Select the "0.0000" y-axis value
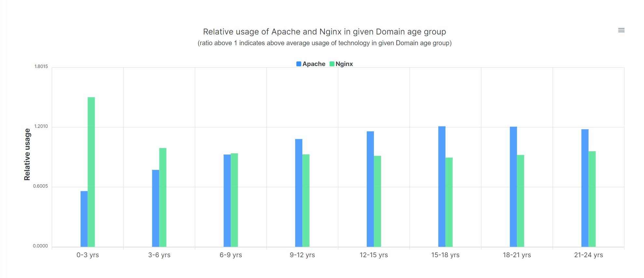Viewport: 644px width, 278px height. (x=40, y=246)
